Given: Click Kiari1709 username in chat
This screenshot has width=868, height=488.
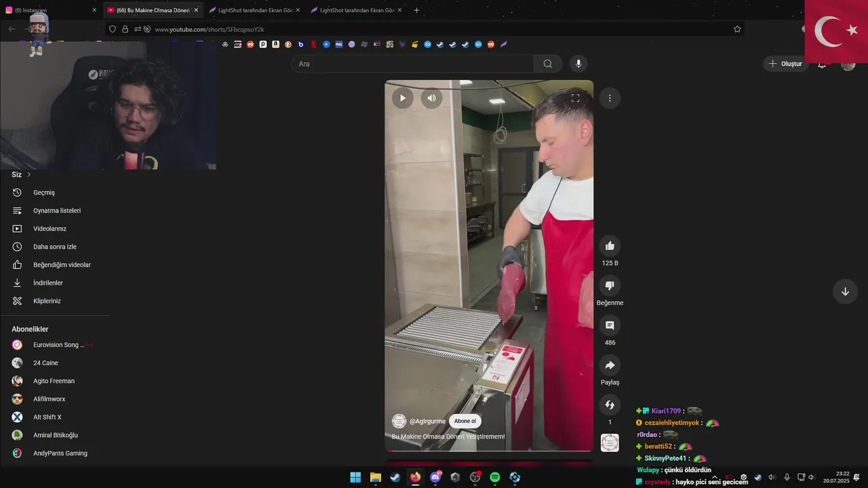Looking at the screenshot, I should 666,411.
